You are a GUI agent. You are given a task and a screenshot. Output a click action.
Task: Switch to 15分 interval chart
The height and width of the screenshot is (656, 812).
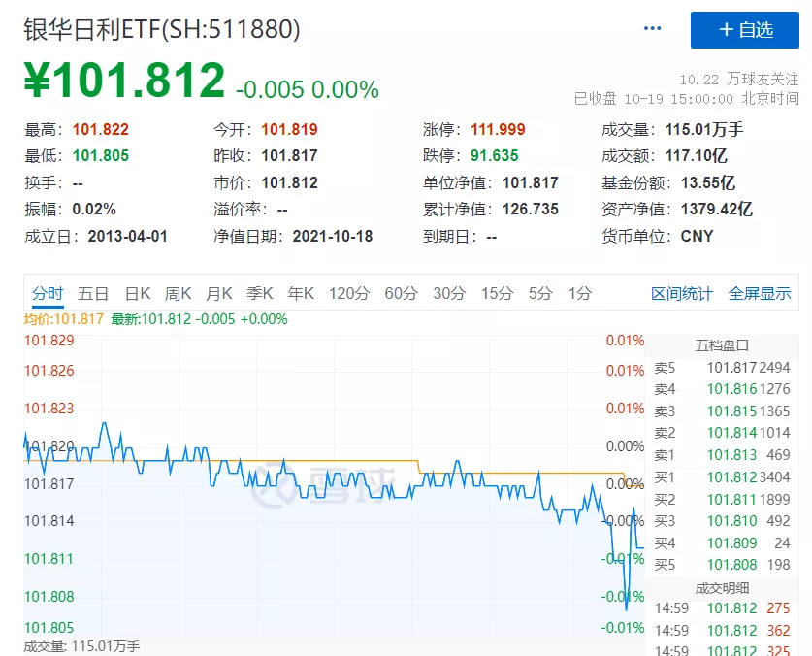[x=497, y=293]
